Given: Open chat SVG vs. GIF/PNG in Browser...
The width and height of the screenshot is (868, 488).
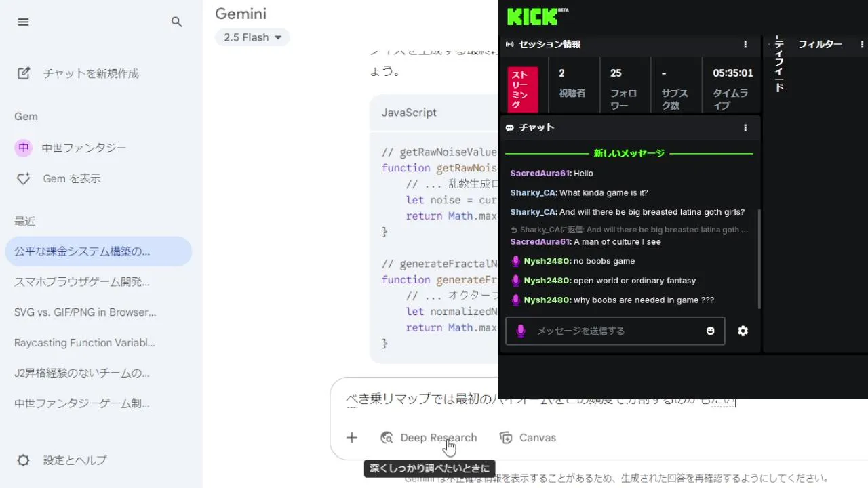Looking at the screenshot, I should pyautogui.click(x=85, y=312).
